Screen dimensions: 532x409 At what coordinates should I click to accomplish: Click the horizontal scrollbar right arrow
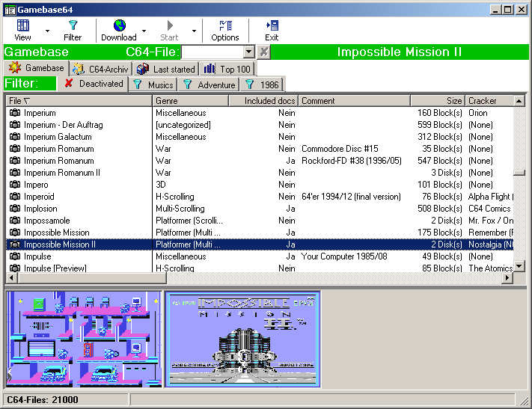click(x=507, y=277)
